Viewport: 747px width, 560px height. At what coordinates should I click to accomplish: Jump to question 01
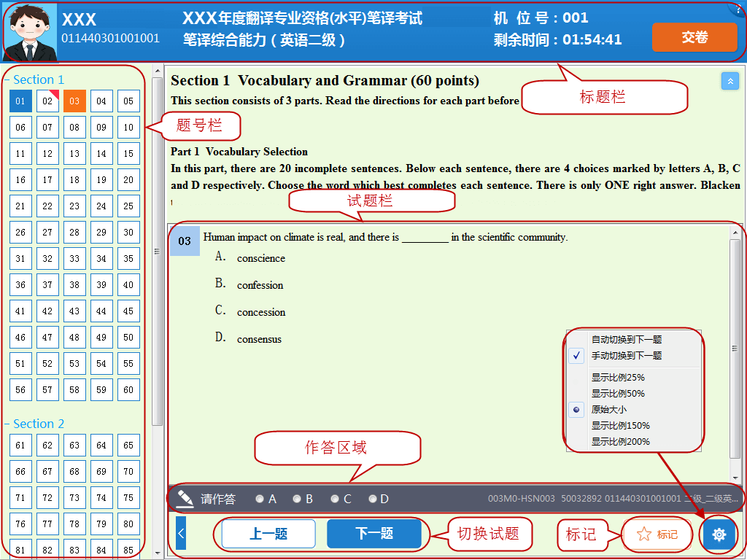click(x=20, y=101)
